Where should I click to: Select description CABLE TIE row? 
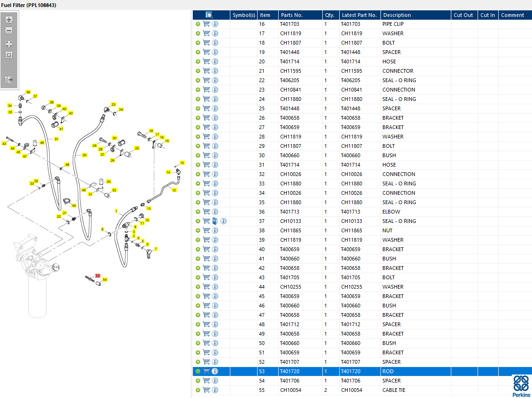point(394,390)
